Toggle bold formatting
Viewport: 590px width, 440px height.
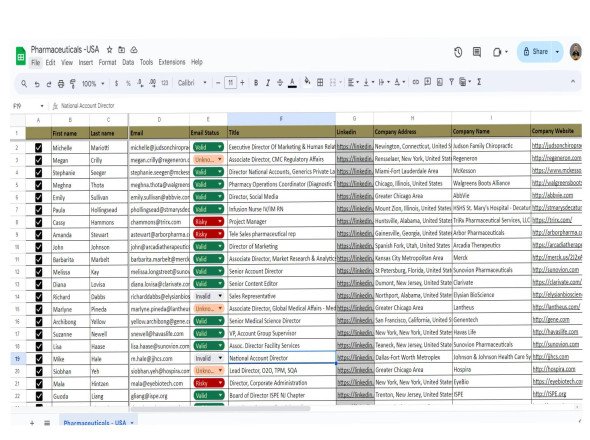[x=256, y=83]
